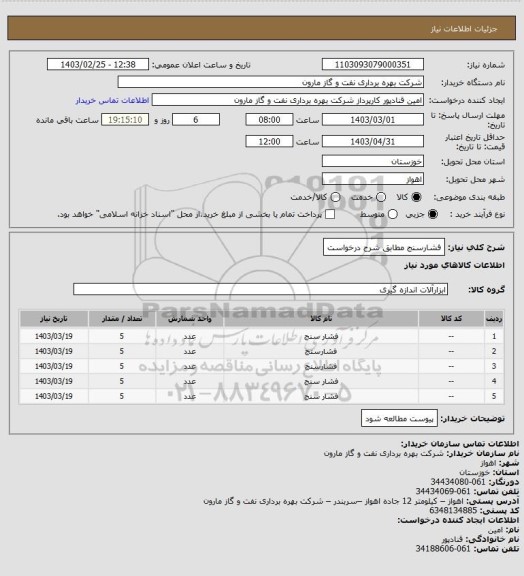
Task: Select the کالا radio button
Action: click(416, 197)
